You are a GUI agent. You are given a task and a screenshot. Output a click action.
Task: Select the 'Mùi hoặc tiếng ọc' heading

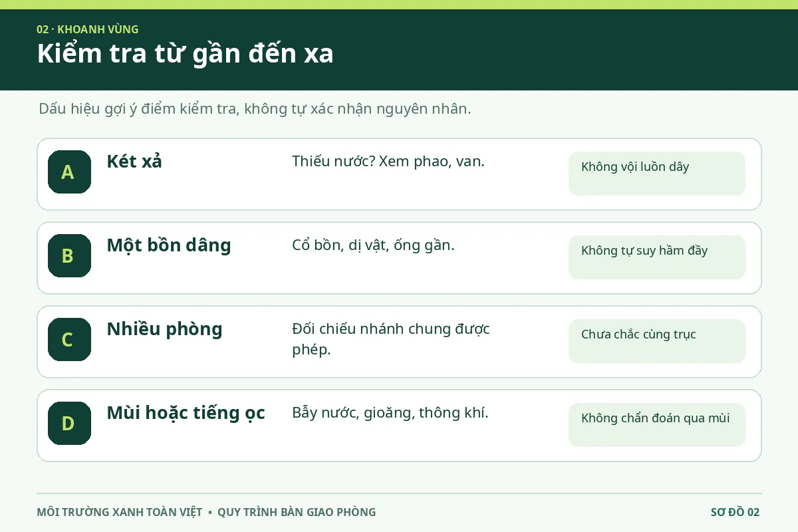tap(186, 413)
